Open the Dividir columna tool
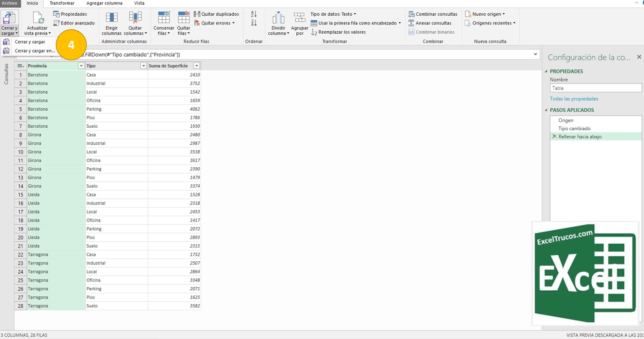 pos(278,23)
